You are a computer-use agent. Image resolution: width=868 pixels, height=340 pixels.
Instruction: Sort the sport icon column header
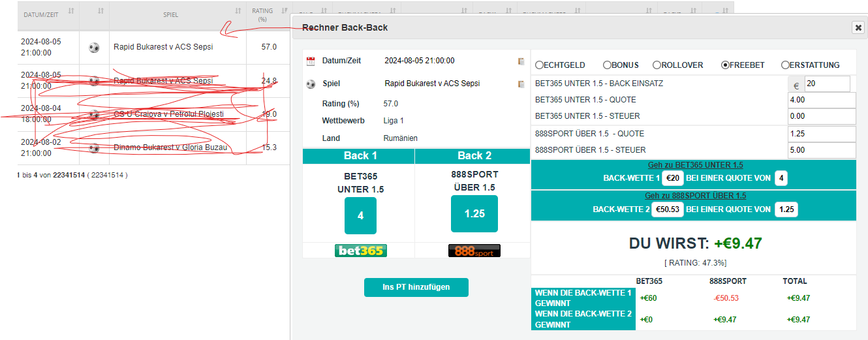pos(95,14)
